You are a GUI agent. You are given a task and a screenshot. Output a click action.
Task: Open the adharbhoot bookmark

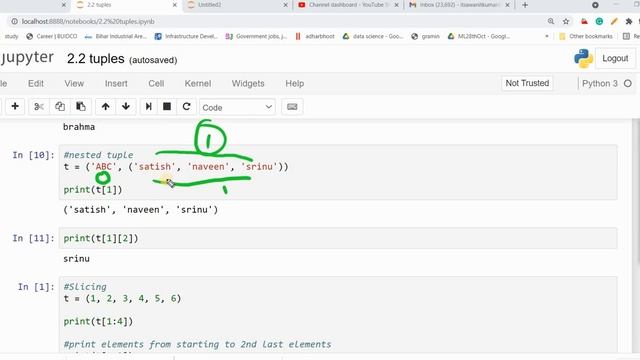point(315,36)
